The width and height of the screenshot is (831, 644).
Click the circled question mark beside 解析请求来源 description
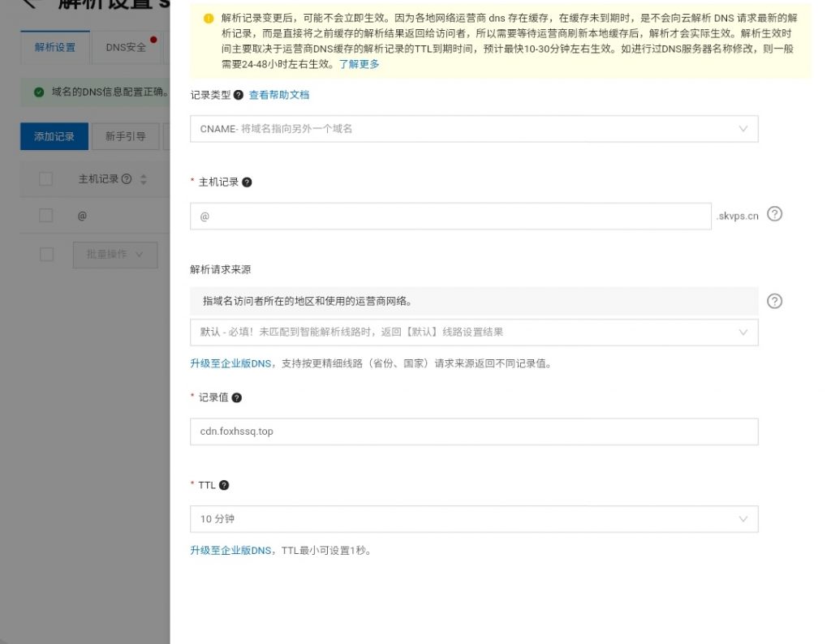(774, 301)
